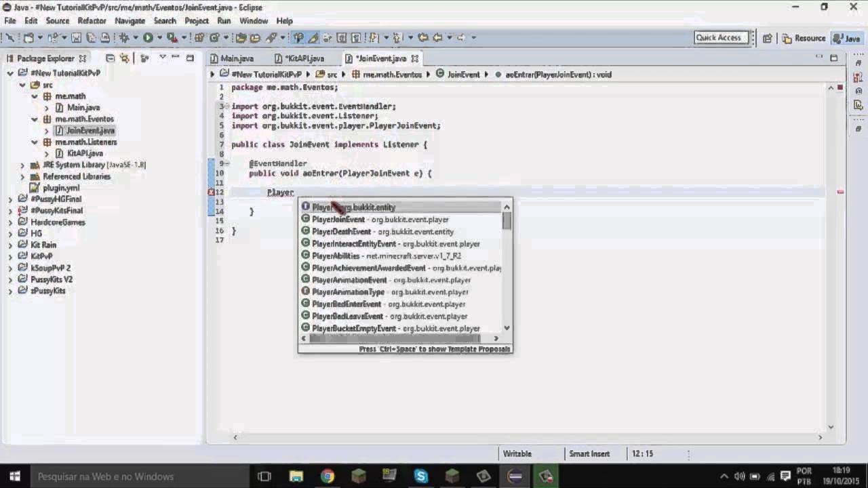Open the Windows Start menu
The height and width of the screenshot is (488, 868).
[15, 476]
